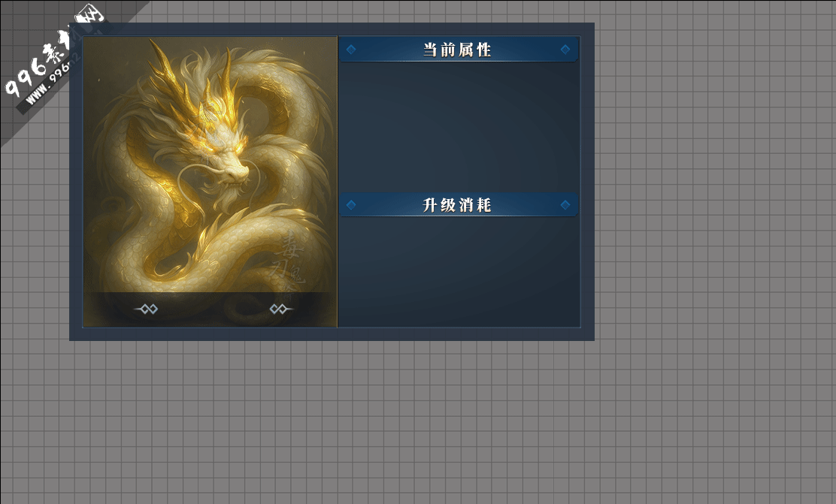Select the 当前属性 header bar

click(x=459, y=50)
